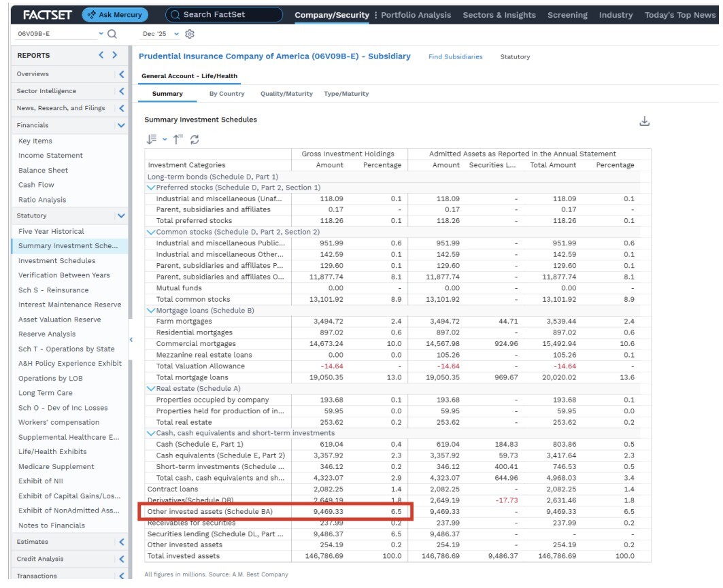Open the Dec '25 date dropdown

[175, 34]
